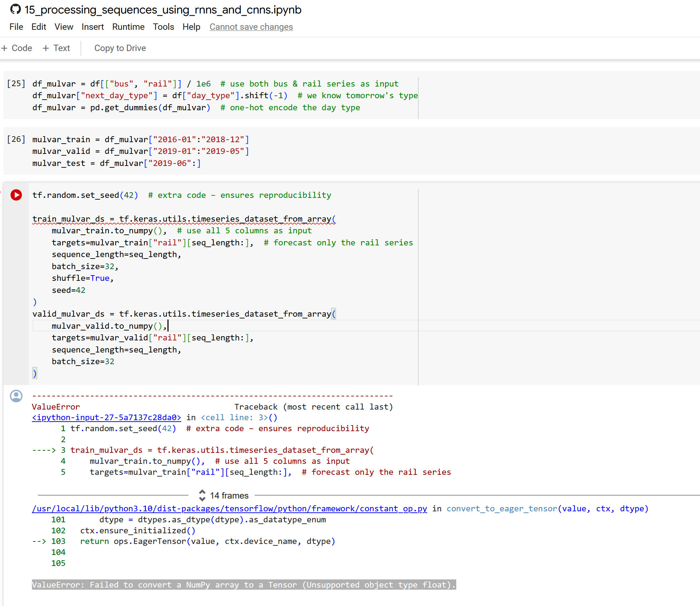The height and width of the screenshot is (606, 700).
Task: Click the plus icon for Text cell
Action: point(46,48)
